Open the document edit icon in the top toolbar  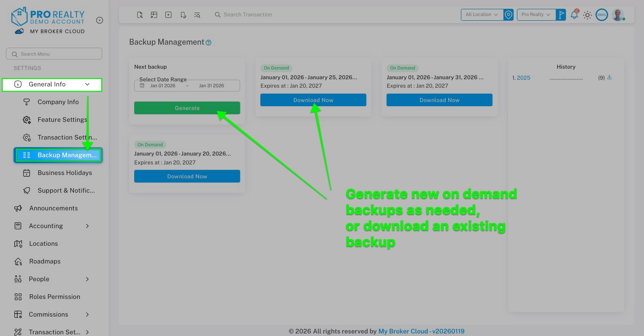click(183, 15)
